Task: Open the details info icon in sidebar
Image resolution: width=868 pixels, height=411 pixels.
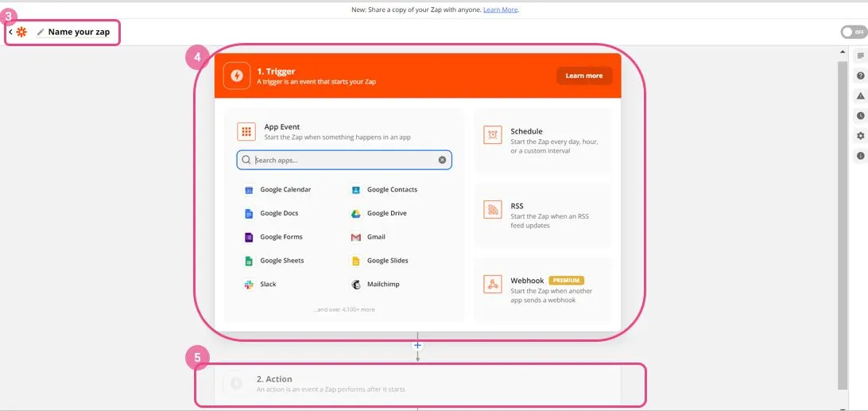Action: click(860, 156)
